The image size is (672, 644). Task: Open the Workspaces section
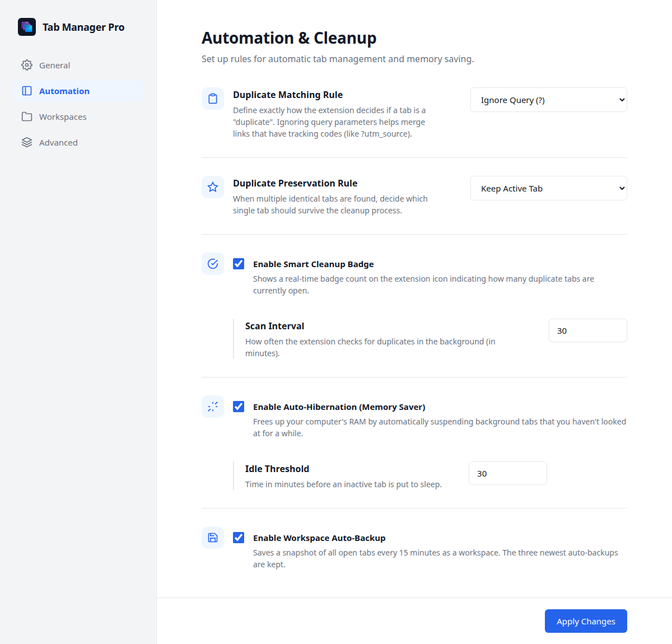point(78,116)
